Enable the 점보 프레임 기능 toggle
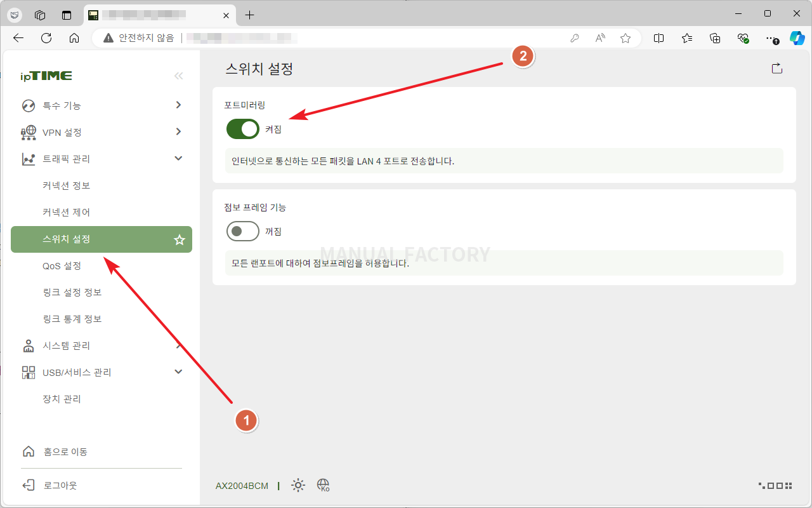 pos(242,231)
